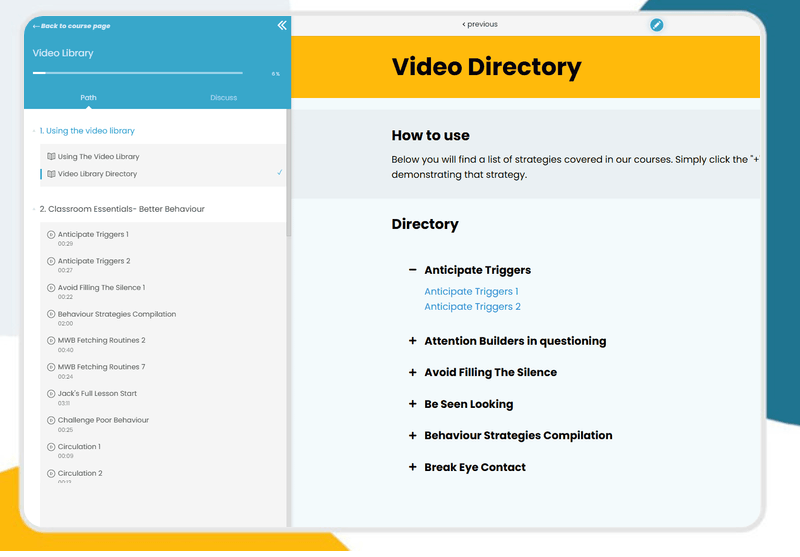Collapse the Anticipate Triggers accordion minus
This screenshot has height=557, width=800.
click(x=413, y=270)
